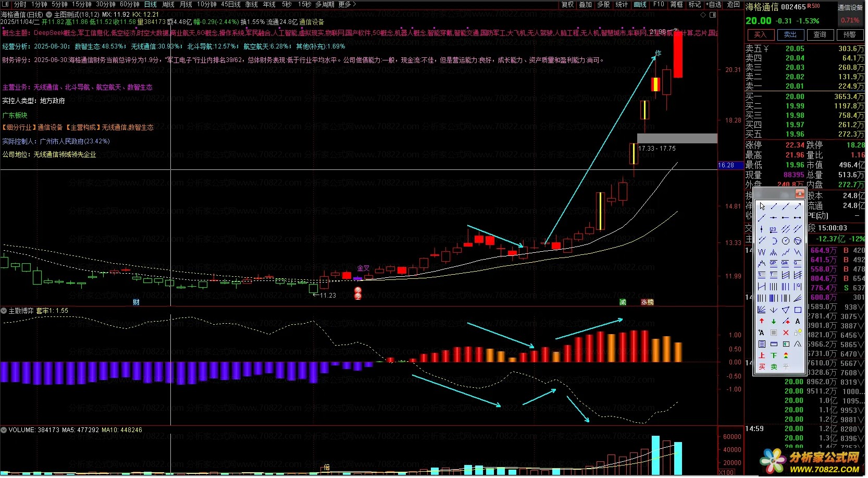Select the pointer cursor tool in drawing palette
The height and width of the screenshot is (478, 868).
tap(762, 206)
